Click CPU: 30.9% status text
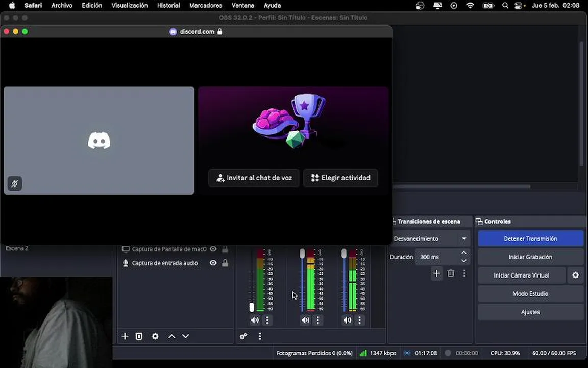588x368 pixels. 505,353
